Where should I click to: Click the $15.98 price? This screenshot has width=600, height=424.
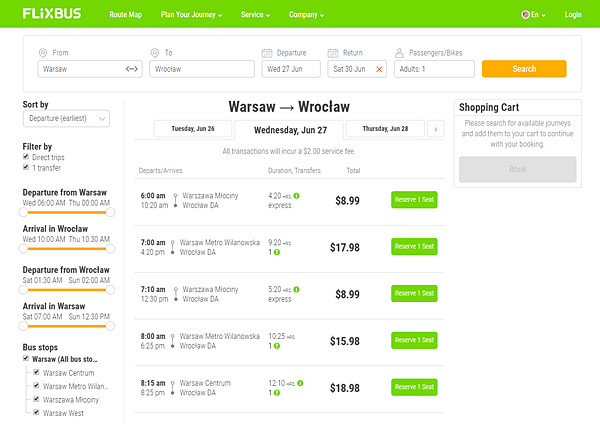click(345, 341)
